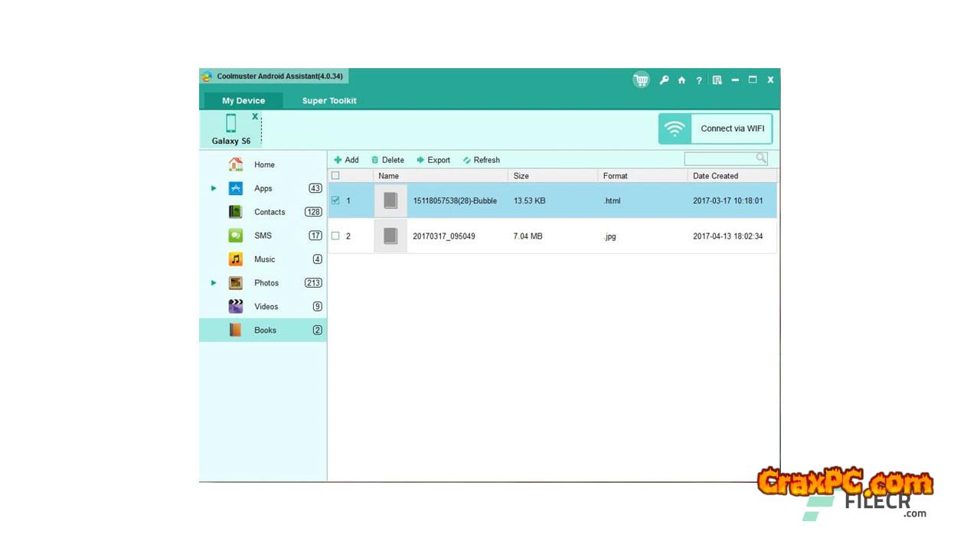980x551 pixels.
Task: Expand the Apps tree arrow
Action: [214, 188]
